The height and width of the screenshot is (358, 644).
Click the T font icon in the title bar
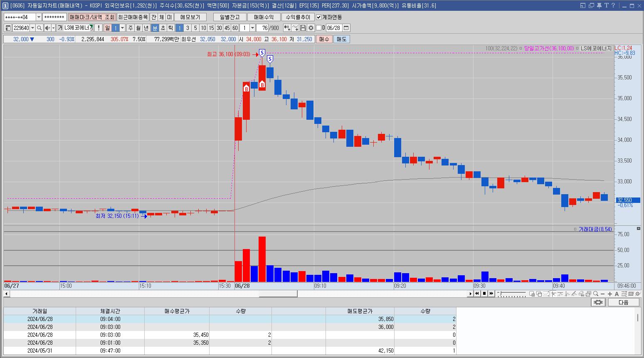tap(606, 5)
